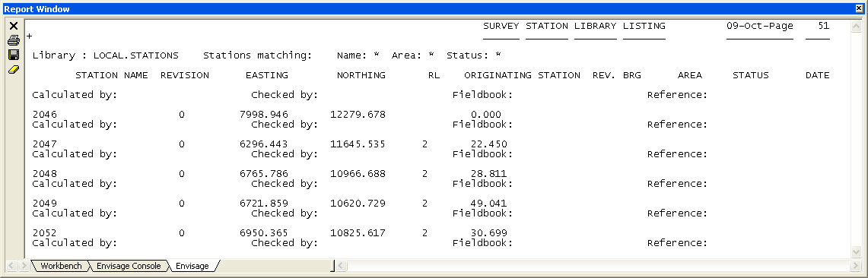The width and height of the screenshot is (868, 278).
Task: Click station name 2046 in the listing
Action: coord(44,115)
